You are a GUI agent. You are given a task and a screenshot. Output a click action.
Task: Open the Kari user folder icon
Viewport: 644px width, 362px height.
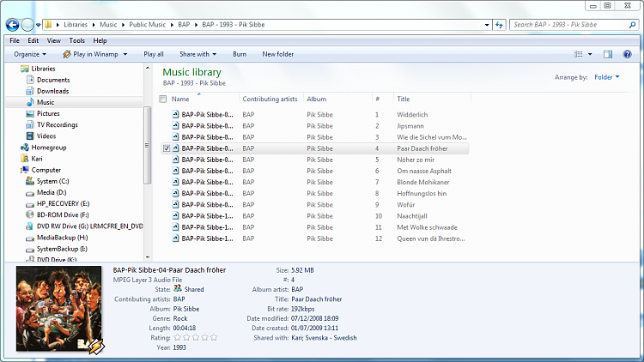point(25,159)
